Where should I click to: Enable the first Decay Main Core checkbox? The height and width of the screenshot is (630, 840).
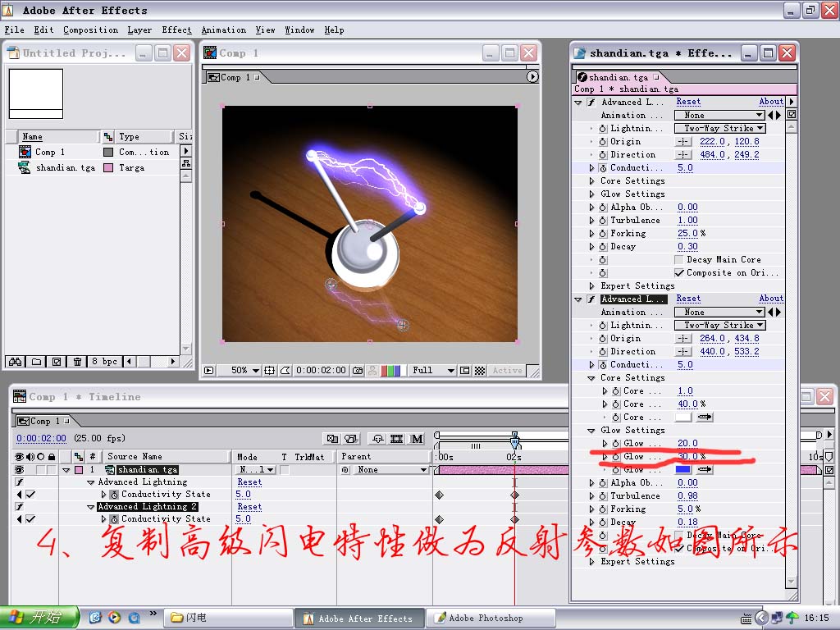pos(679,259)
